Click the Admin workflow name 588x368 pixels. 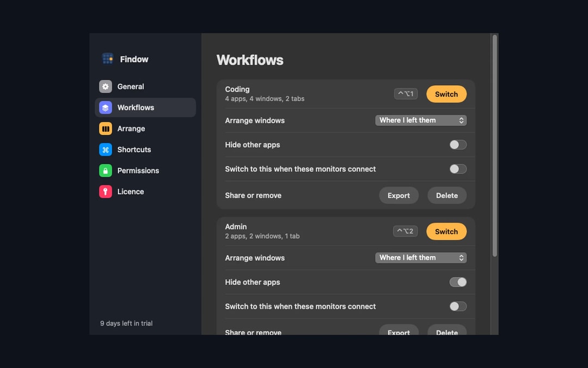click(x=236, y=227)
